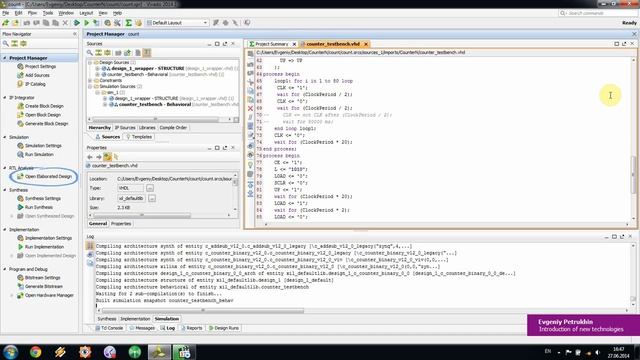Click the search magnifier in Flow Navigator

tap(6, 43)
